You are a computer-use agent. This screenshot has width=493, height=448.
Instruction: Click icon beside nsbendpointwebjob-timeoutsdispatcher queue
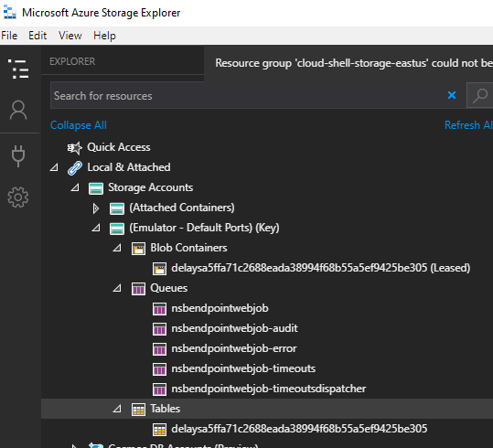click(x=159, y=389)
